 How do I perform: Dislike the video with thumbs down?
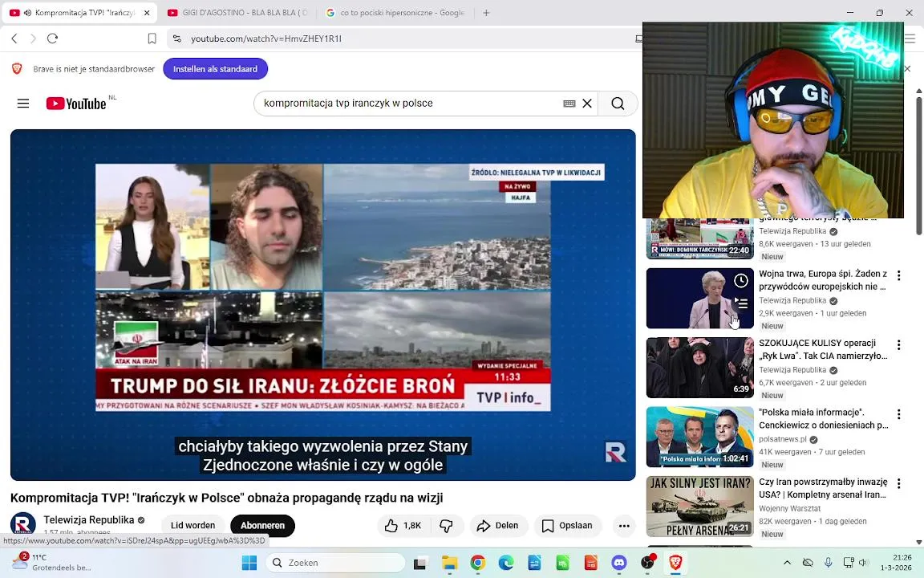pos(447,526)
